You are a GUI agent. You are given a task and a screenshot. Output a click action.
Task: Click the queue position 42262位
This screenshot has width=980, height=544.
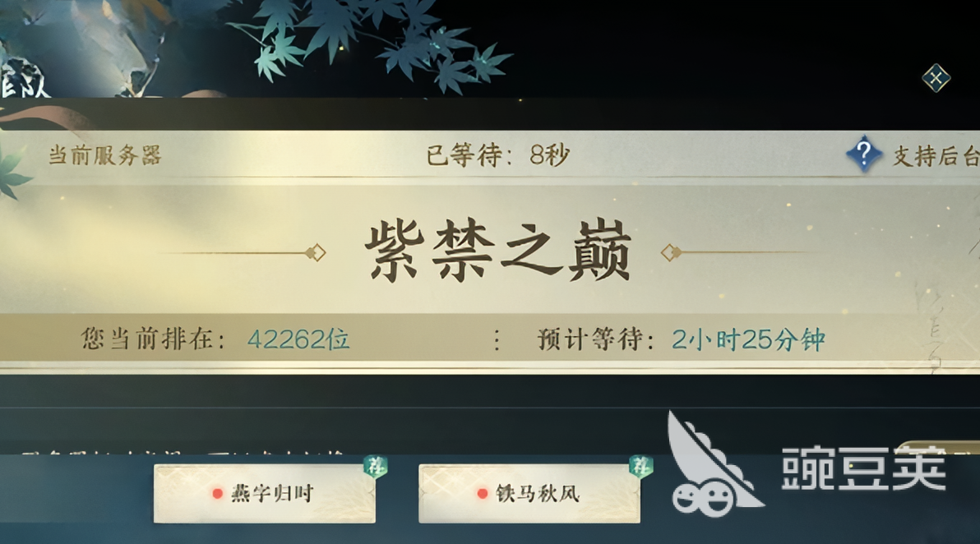pyautogui.click(x=298, y=339)
